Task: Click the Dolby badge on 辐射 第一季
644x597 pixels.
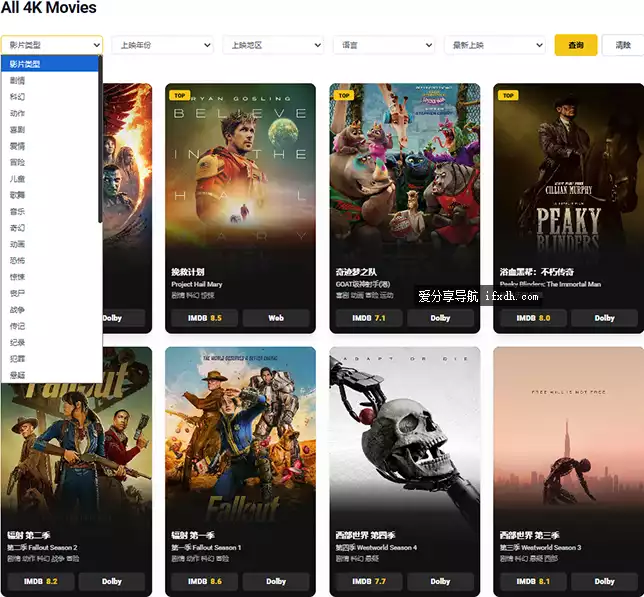Action: click(x=276, y=581)
